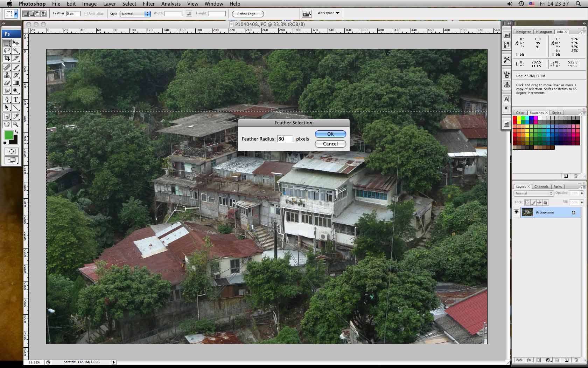
Task: Toggle lock image pixels
Action: coord(533,202)
